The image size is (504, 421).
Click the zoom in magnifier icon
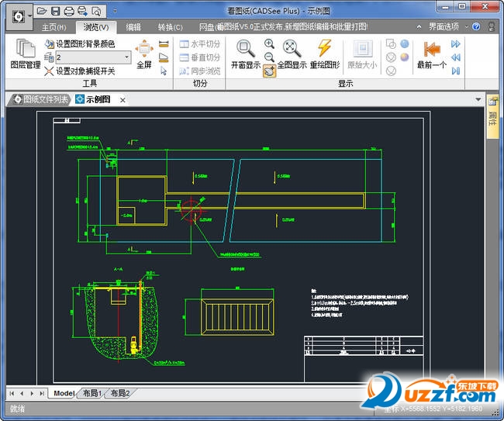[x=269, y=43]
